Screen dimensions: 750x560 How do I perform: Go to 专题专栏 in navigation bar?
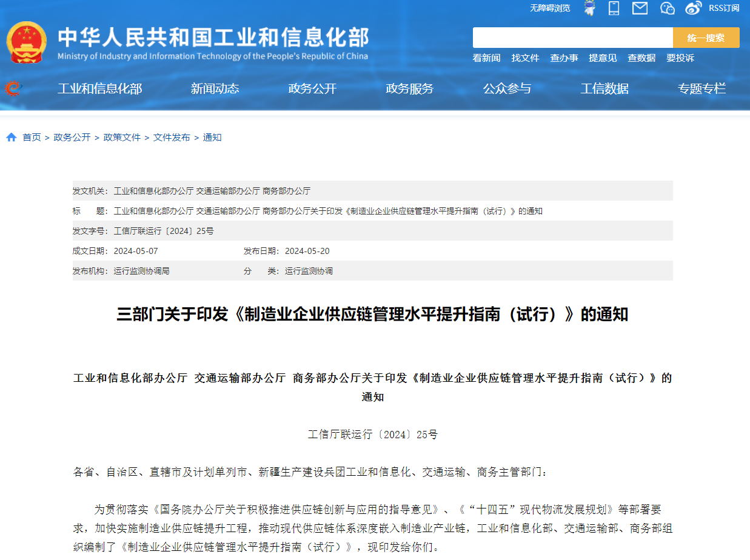click(701, 88)
